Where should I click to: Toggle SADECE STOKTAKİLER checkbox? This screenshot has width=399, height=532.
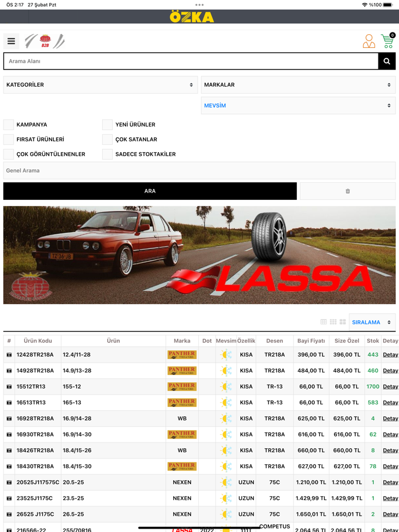click(107, 154)
